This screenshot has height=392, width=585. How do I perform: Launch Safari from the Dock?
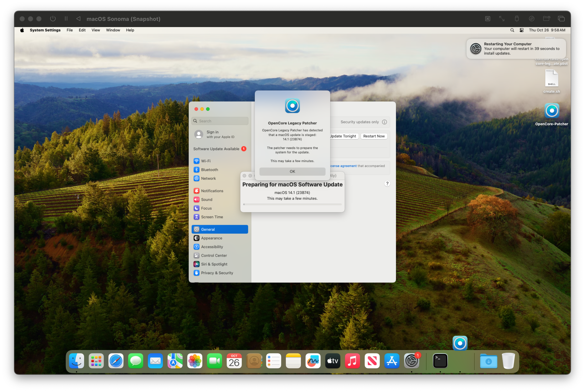pos(116,361)
